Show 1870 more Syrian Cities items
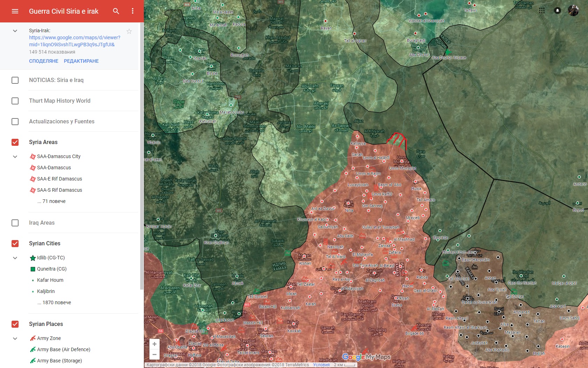Viewport: 588px width, 368px height. pos(54,302)
